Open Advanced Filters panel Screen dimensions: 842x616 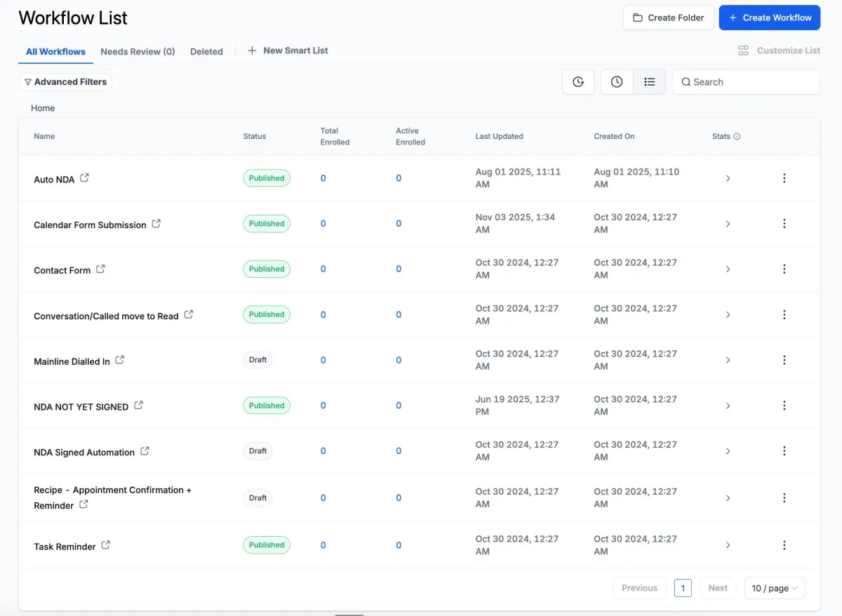(x=65, y=82)
